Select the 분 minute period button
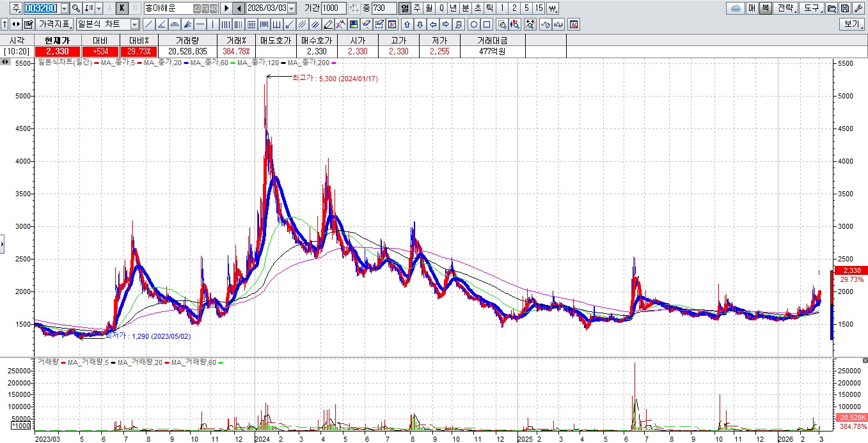This screenshot has width=868, height=443. (x=465, y=8)
